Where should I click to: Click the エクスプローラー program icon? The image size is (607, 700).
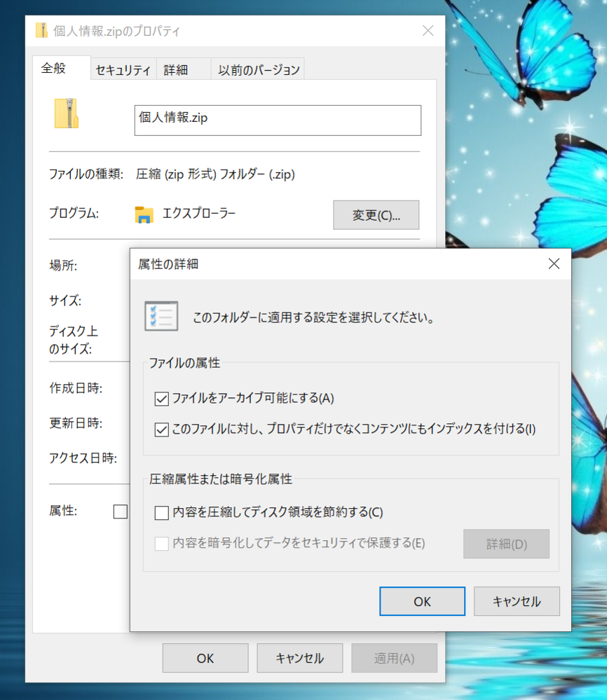coord(144,215)
